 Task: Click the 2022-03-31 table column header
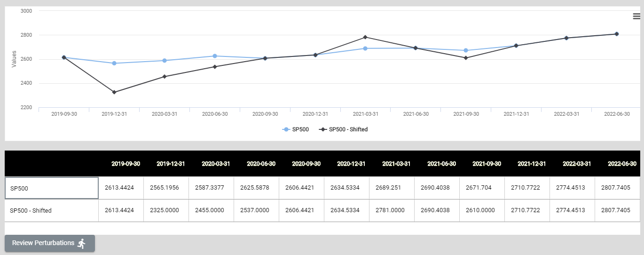coord(577,164)
